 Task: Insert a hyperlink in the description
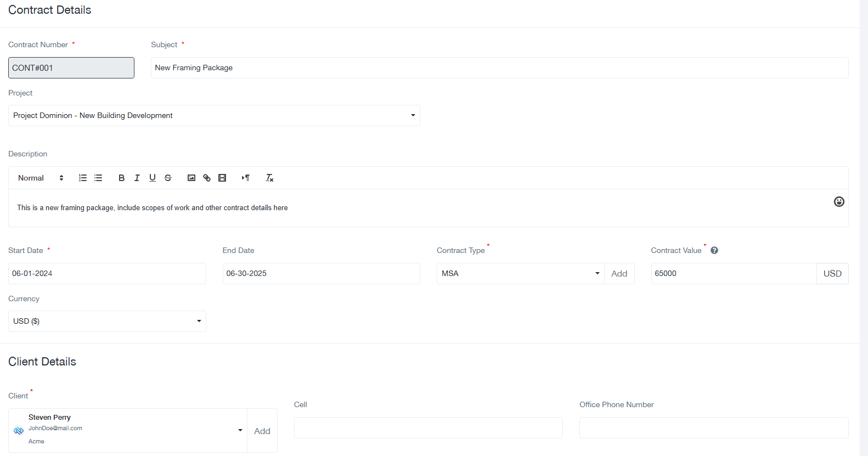pos(207,178)
